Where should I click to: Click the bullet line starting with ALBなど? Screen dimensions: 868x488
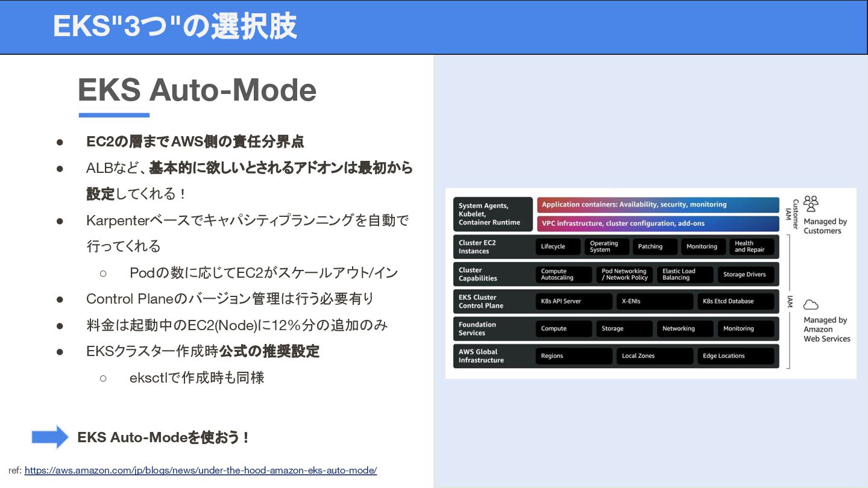click(x=250, y=168)
